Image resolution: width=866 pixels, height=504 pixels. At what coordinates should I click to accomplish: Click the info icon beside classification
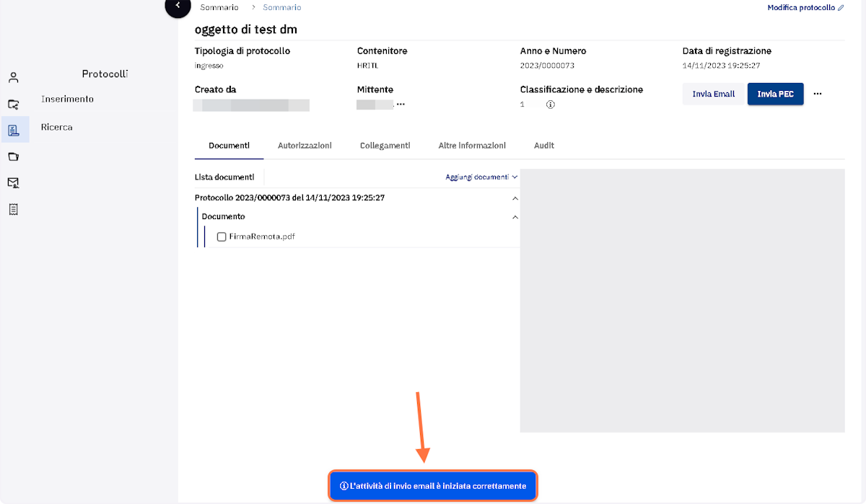click(551, 105)
